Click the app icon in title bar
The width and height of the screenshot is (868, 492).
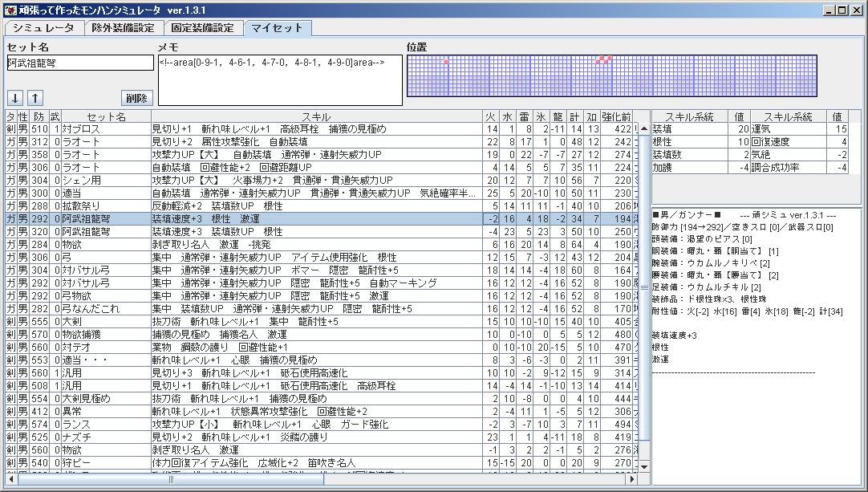point(10,10)
